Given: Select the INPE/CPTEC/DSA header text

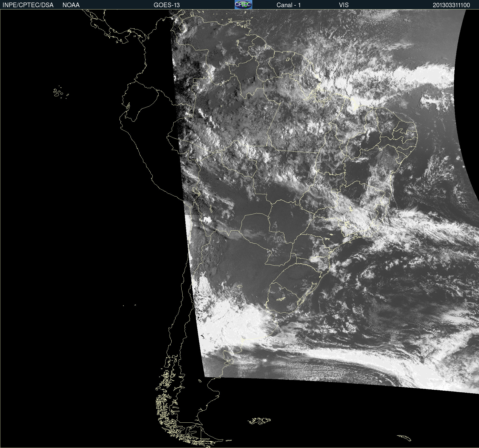Looking at the screenshot, I should 28,5.
